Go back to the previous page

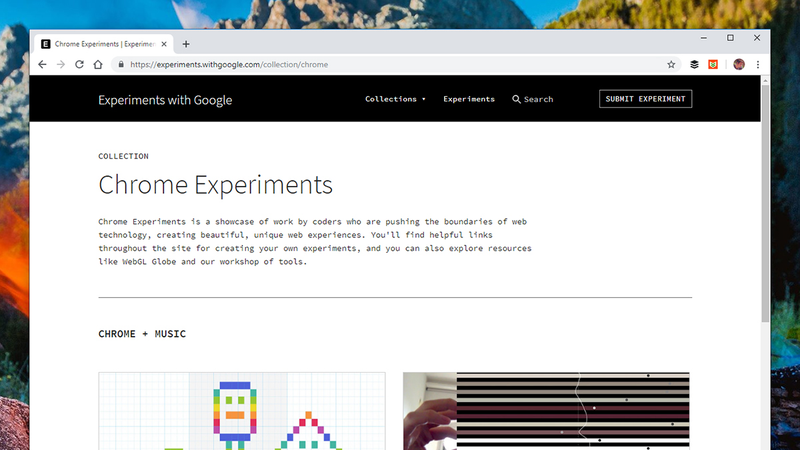(42, 64)
